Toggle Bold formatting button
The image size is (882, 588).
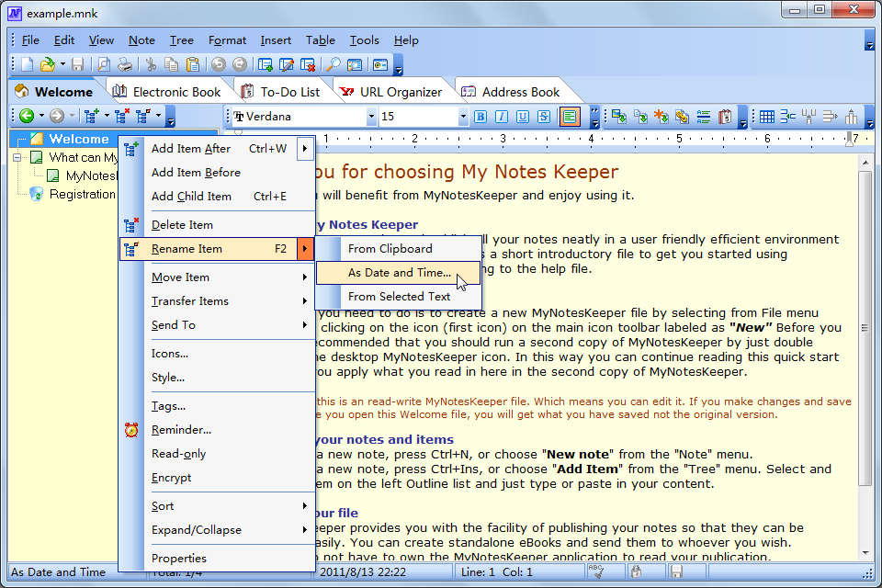click(x=481, y=117)
